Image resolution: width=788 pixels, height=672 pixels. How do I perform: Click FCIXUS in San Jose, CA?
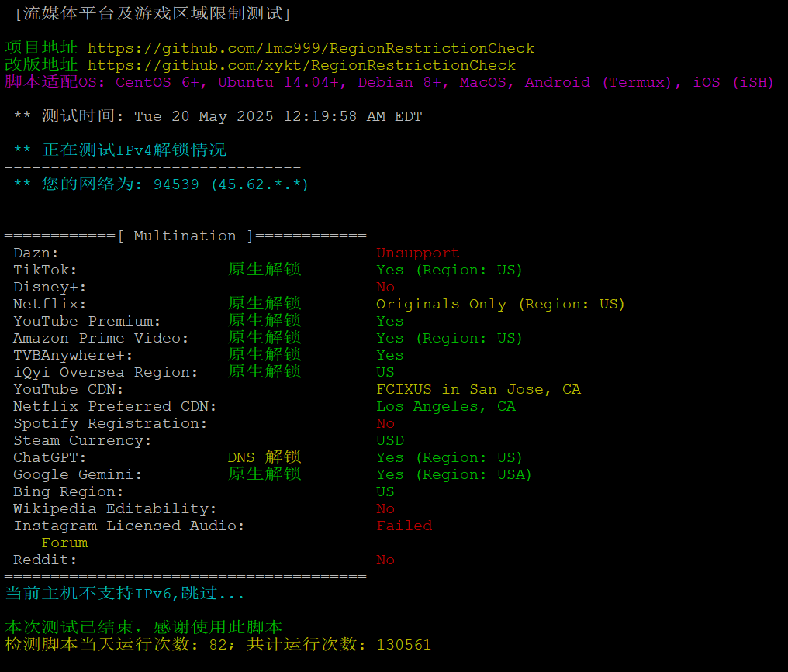click(x=479, y=390)
